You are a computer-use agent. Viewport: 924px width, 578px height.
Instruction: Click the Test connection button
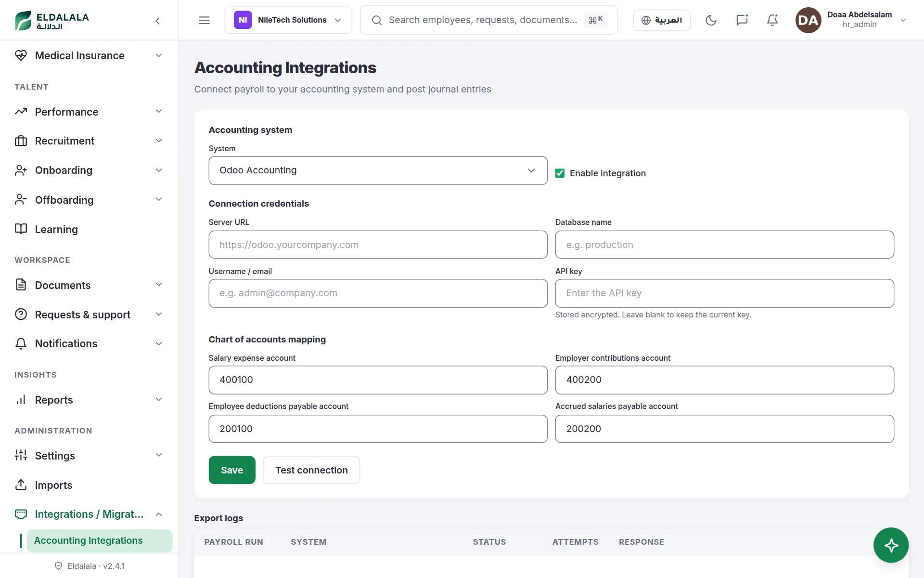click(311, 470)
